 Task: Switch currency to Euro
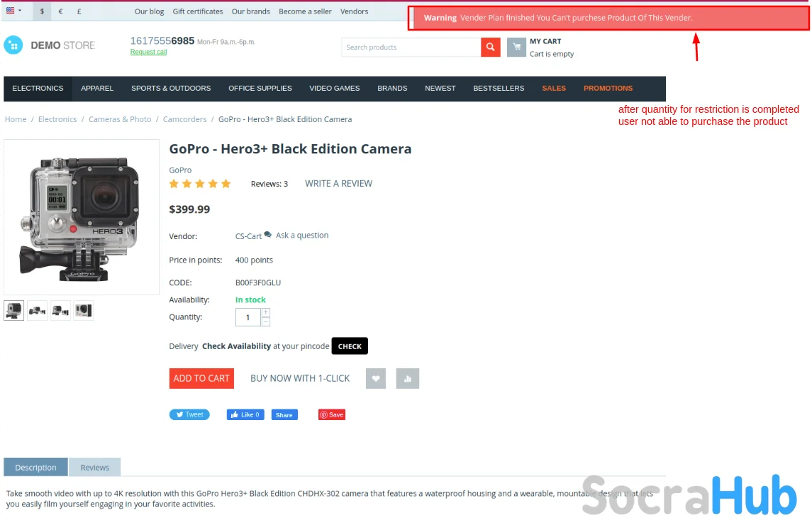(60, 11)
